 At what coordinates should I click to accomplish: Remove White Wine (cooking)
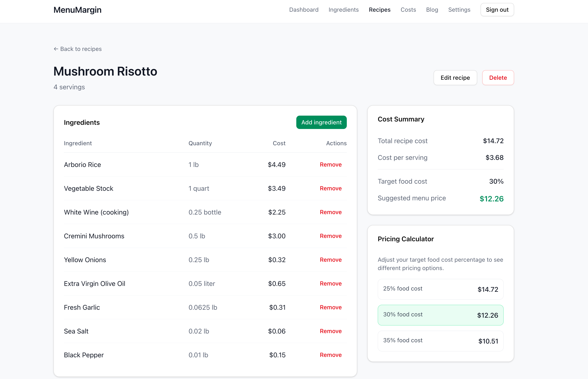[331, 212]
